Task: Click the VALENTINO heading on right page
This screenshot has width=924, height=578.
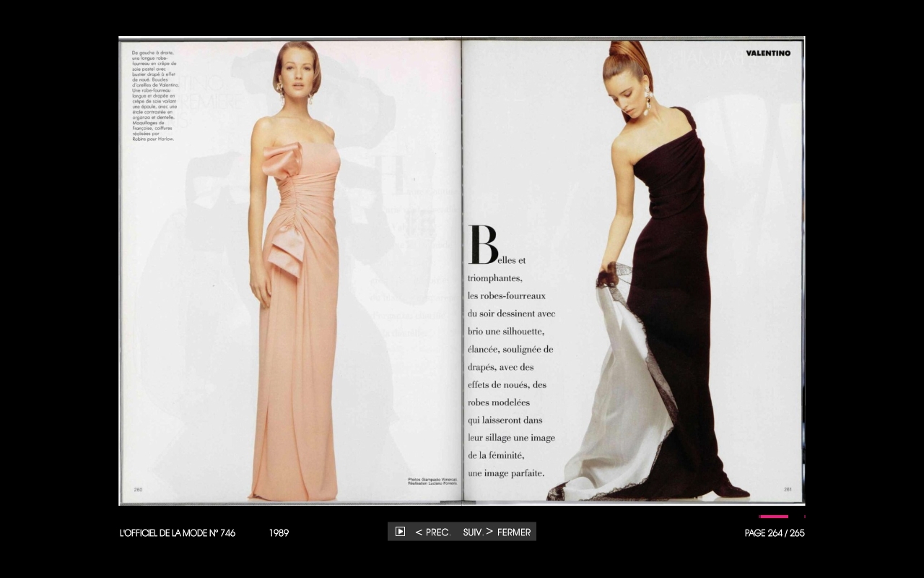Action: click(767, 53)
